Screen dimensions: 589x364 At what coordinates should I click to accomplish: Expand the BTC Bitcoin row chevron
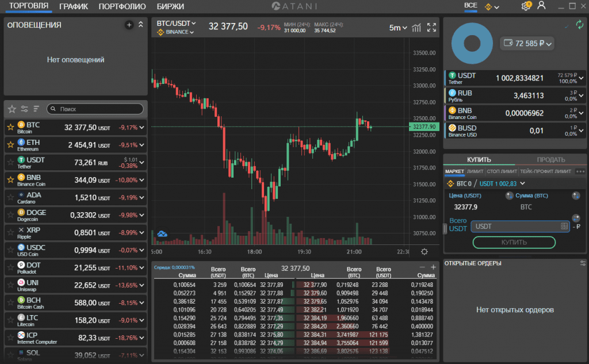(x=141, y=128)
